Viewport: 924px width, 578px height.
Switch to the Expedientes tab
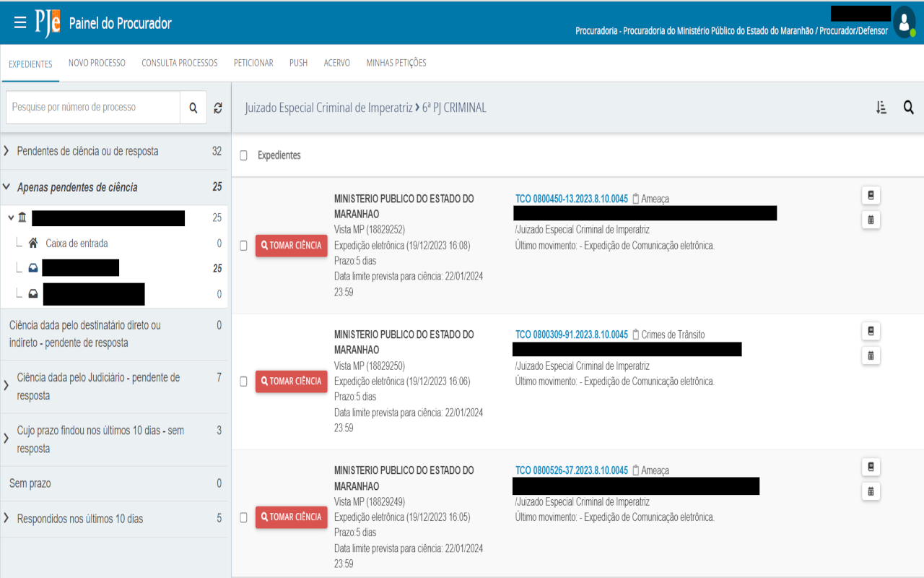pos(30,64)
